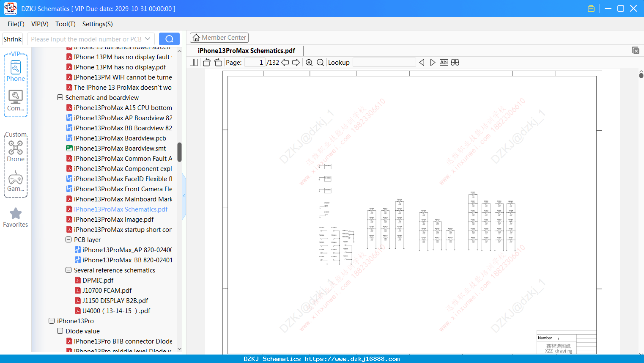644x363 pixels.
Task: Open the Drone category in sidebar
Action: pos(16,151)
